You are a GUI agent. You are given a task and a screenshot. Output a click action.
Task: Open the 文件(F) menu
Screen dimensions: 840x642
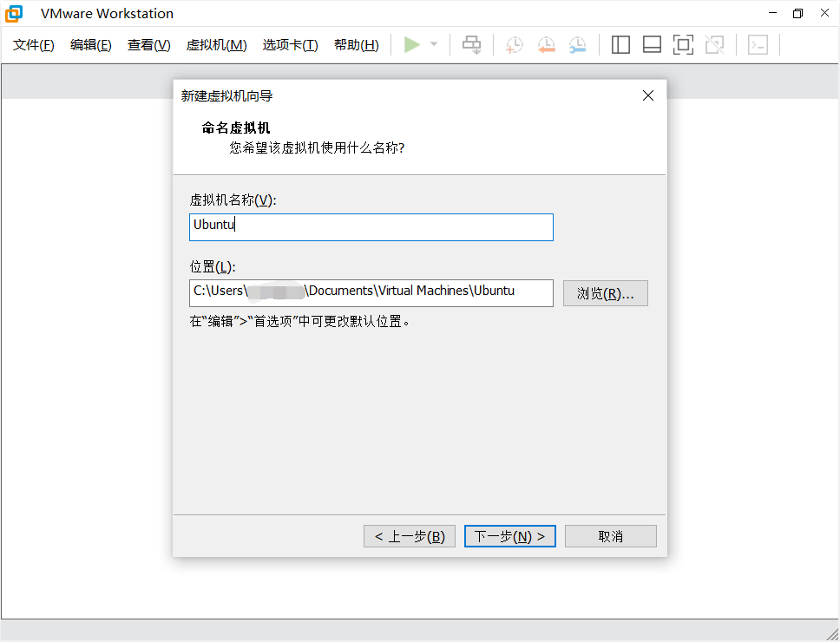(34, 45)
